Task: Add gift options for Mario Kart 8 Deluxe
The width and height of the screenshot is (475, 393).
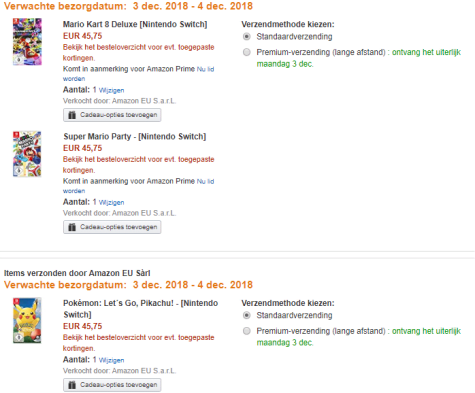Action: (x=112, y=115)
